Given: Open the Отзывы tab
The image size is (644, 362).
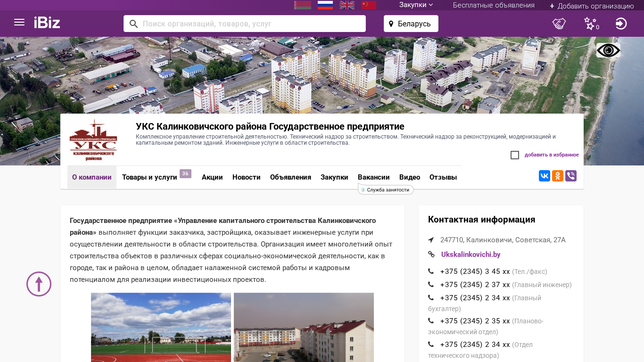Looking at the screenshot, I should pyautogui.click(x=443, y=177).
